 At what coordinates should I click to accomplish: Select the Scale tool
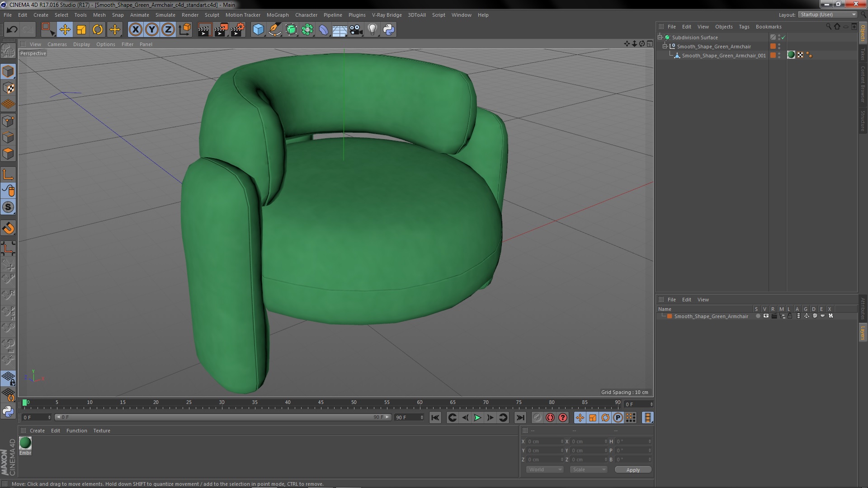point(81,30)
